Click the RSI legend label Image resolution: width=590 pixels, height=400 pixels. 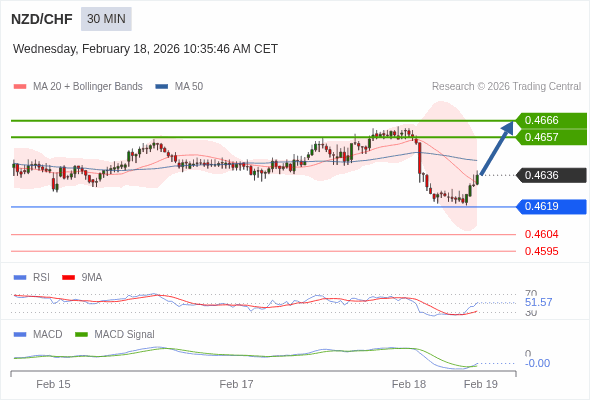click(41, 278)
